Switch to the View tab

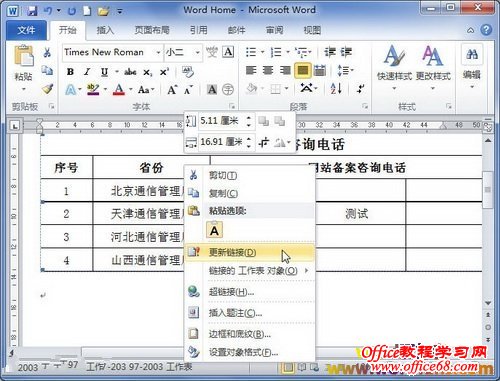click(312, 30)
